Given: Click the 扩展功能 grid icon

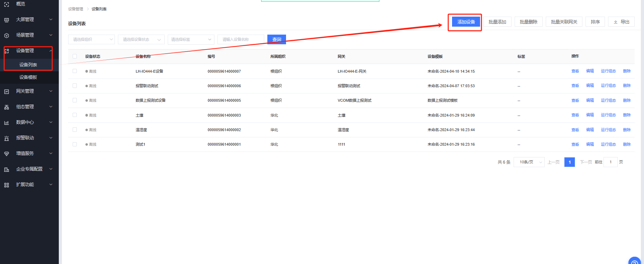Looking at the screenshot, I should [x=7, y=185].
